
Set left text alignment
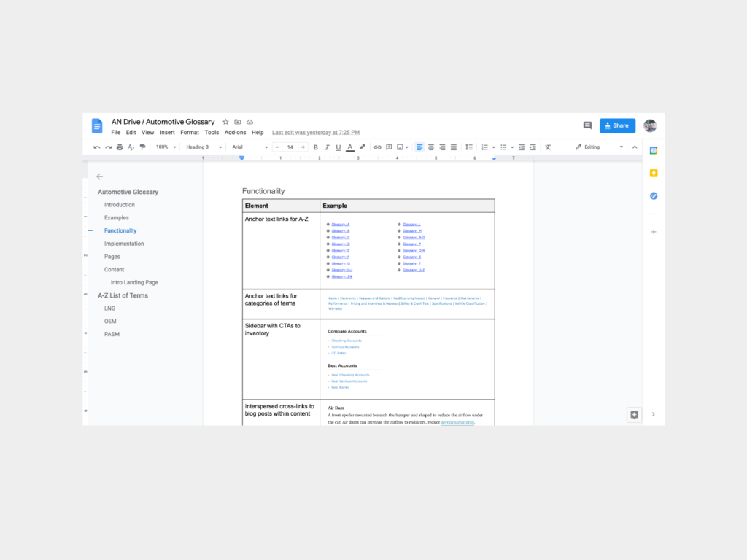[419, 147]
